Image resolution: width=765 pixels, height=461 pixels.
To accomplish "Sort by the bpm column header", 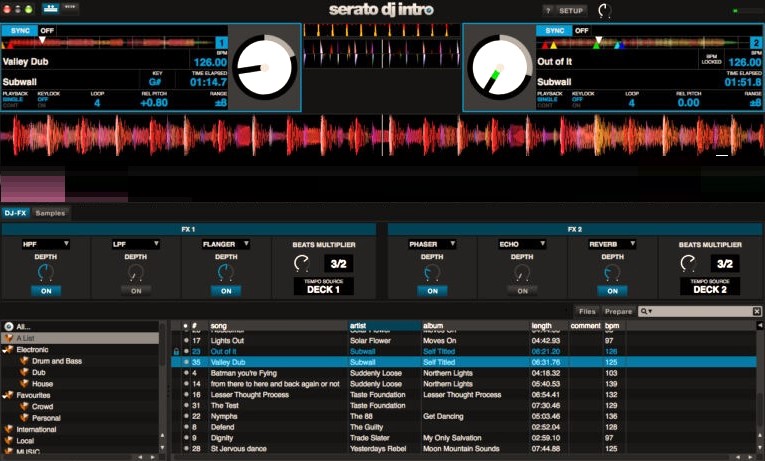I will click(x=614, y=325).
